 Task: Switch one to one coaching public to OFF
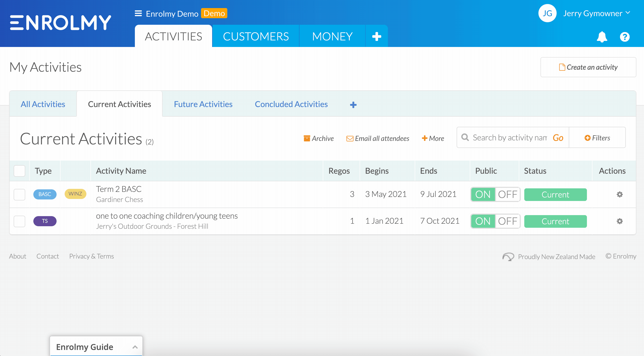[508, 221]
